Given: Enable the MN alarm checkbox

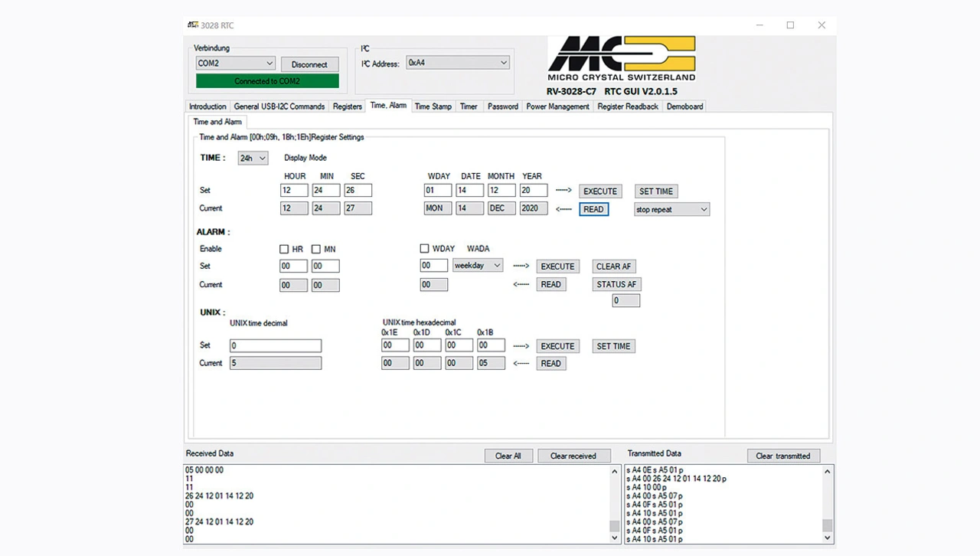Looking at the screenshot, I should click(316, 249).
